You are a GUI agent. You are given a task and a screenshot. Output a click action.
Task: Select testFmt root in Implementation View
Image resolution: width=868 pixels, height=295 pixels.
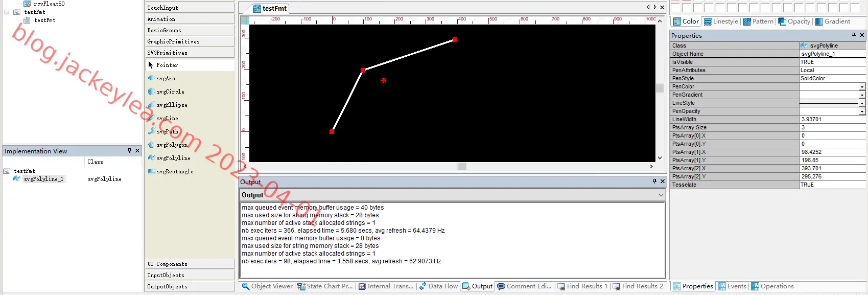pyautogui.click(x=25, y=171)
